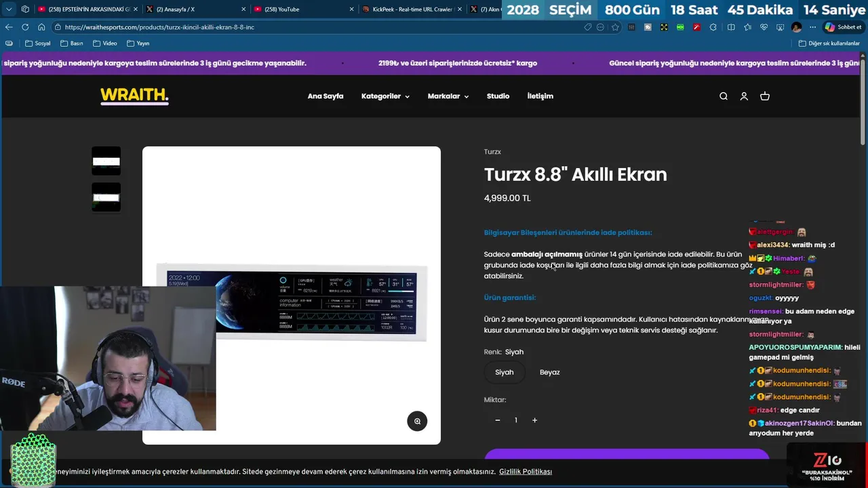View site information lock icon

click(x=58, y=27)
